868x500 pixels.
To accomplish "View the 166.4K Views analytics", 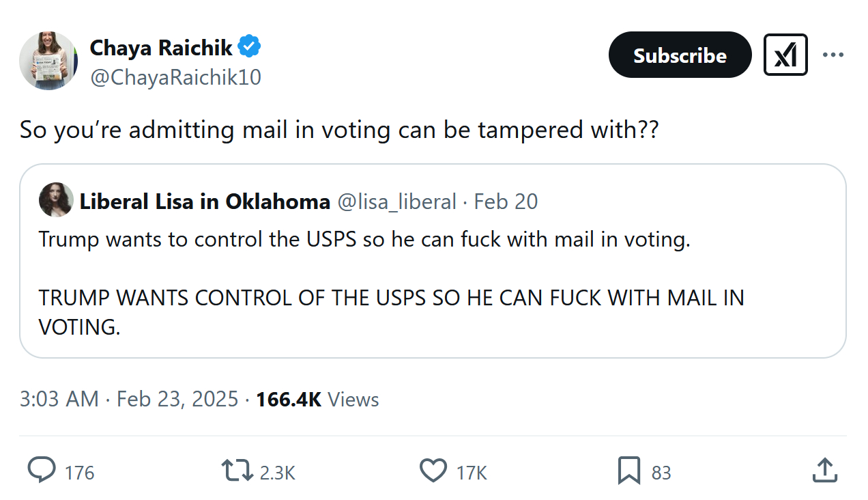I will coord(317,399).
